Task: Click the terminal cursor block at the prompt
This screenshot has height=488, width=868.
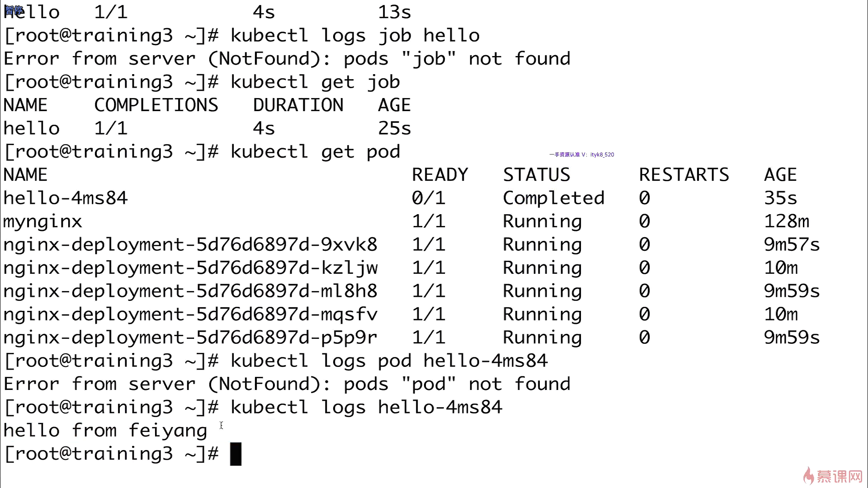Action: pos(236,454)
